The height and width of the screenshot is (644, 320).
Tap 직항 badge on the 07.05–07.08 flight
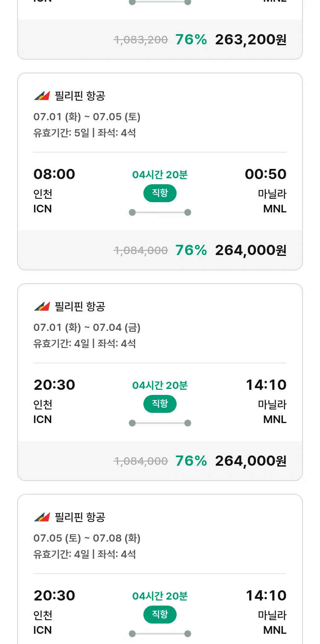160,615
